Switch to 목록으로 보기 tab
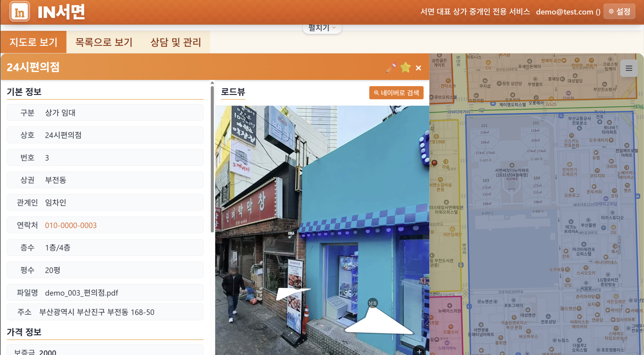The height and width of the screenshot is (355, 644). point(104,42)
